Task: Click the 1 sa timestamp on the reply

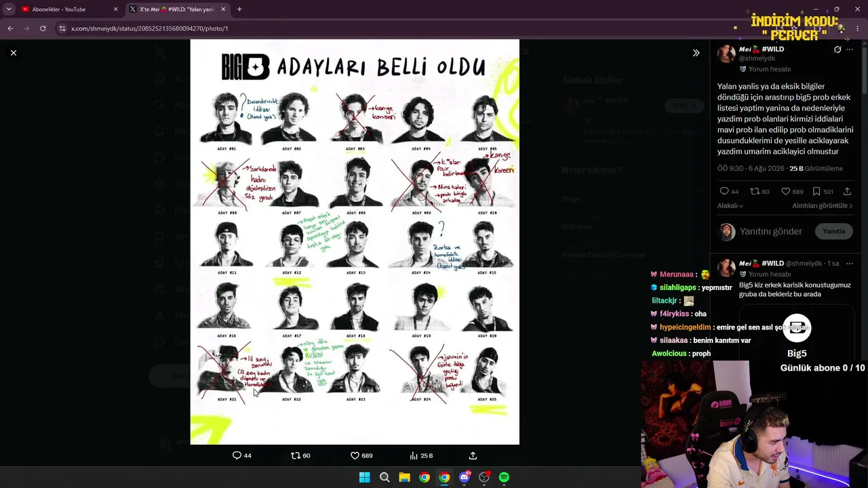Action: [x=833, y=264]
